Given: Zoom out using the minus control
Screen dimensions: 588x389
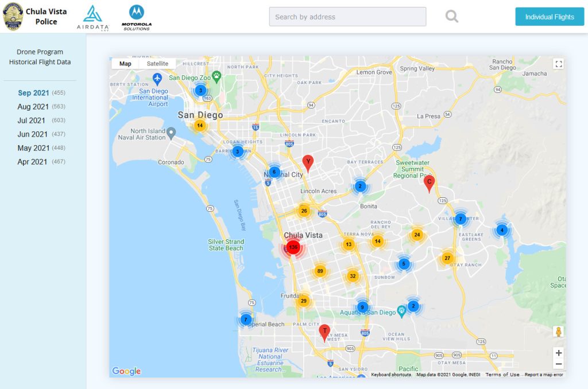Looking at the screenshot, I should pyautogui.click(x=558, y=363).
